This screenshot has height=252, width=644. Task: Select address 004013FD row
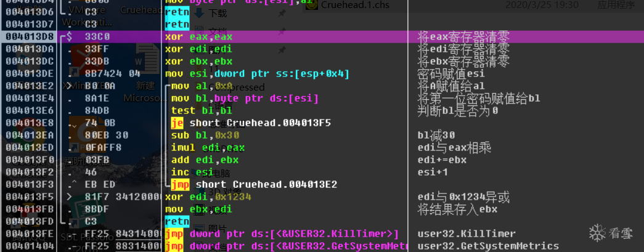pos(30,221)
